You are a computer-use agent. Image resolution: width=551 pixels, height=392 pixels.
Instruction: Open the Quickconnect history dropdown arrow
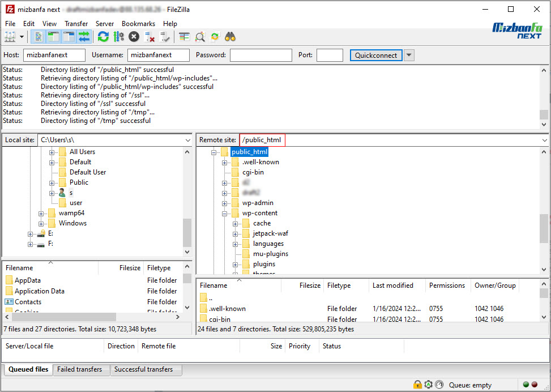point(409,55)
